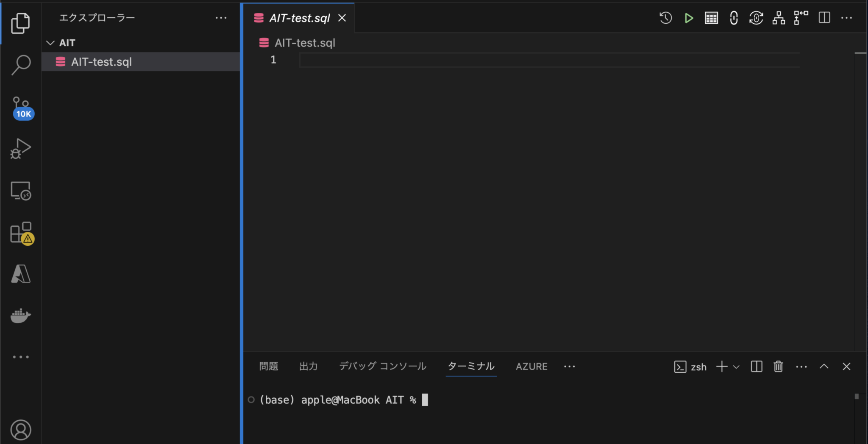Open Source Control showing 10K changes
This screenshot has height=444, width=868.
pos(20,106)
